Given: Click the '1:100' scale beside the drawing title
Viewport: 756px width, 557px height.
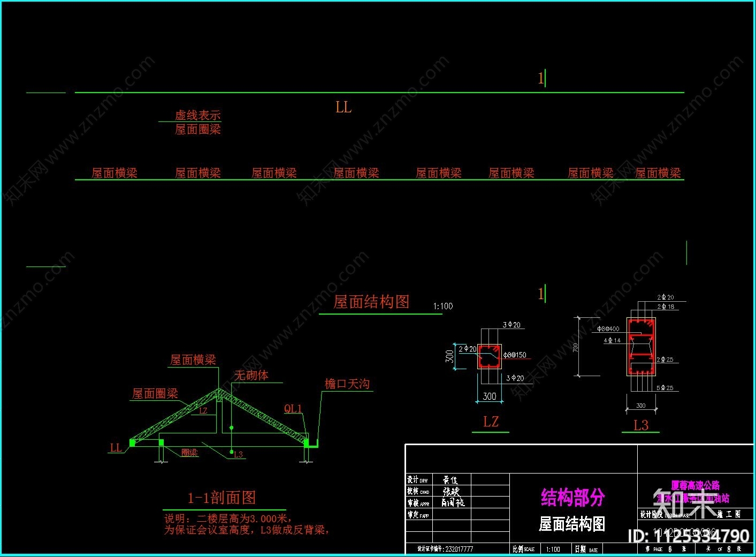Looking at the screenshot, I should point(443,306).
